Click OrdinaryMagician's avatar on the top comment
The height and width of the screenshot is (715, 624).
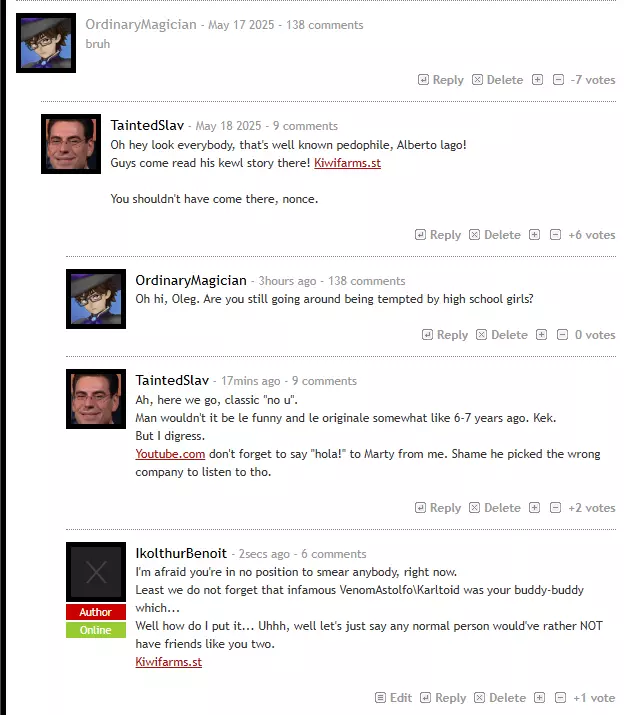point(46,43)
